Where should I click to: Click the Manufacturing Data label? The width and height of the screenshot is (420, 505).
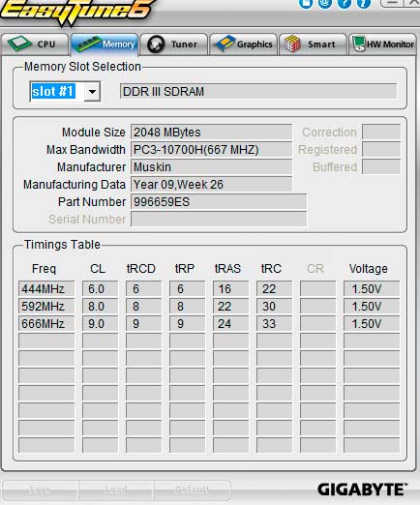[75, 185]
